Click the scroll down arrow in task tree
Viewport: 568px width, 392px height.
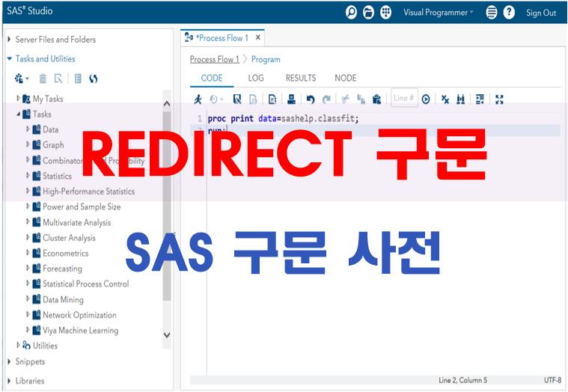click(x=167, y=335)
